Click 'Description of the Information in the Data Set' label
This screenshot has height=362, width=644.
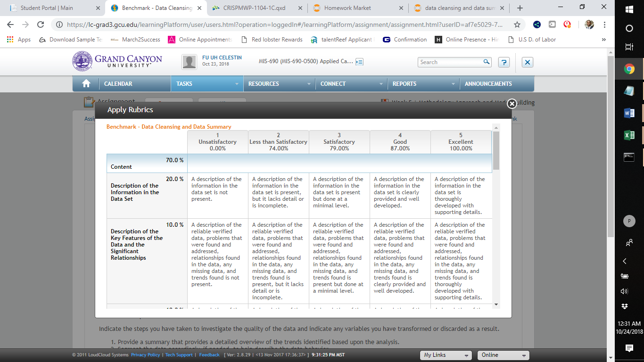click(x=135, y=192)
